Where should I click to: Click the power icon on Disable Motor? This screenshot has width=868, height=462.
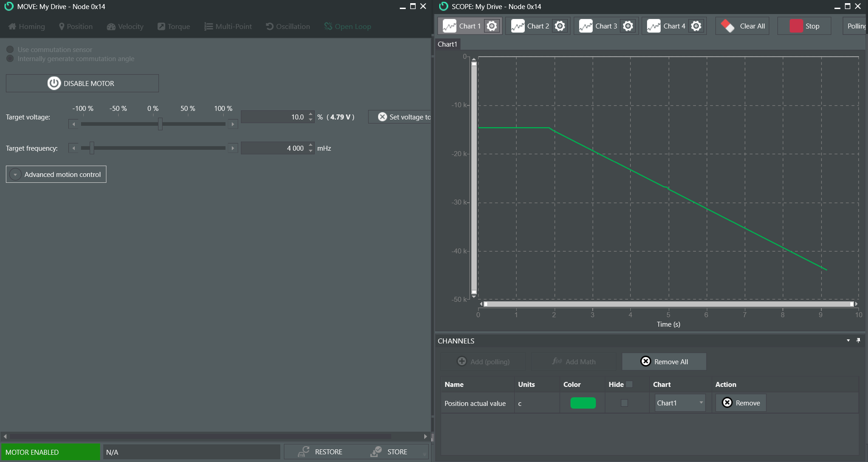(54, 83)
